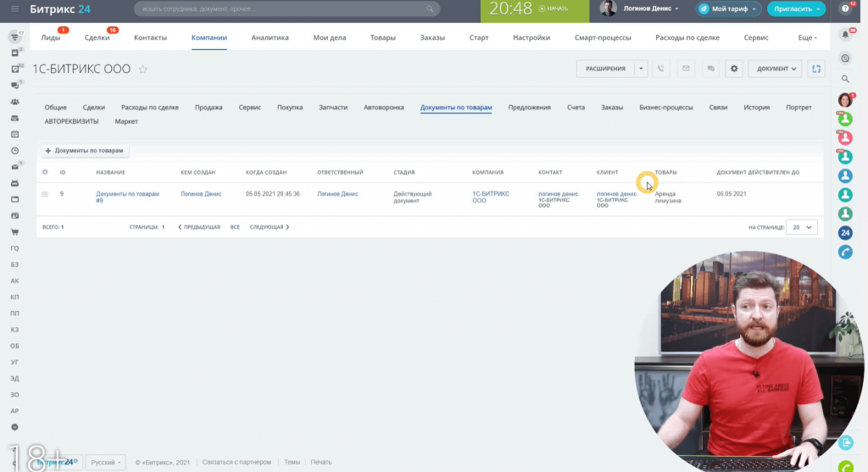Click the Предыдущая pagination link
Image resolution: width=868 pixels, height=472 pixels.
coord(198,227)
